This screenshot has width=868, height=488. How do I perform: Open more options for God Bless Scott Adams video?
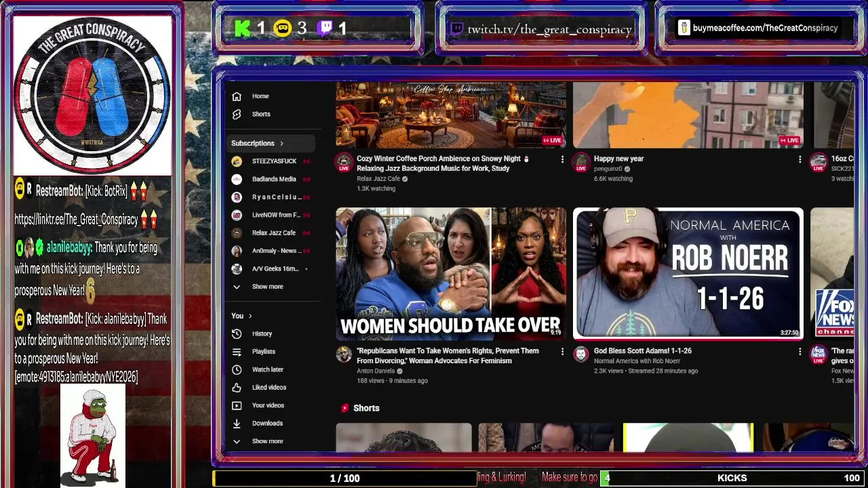799,351
